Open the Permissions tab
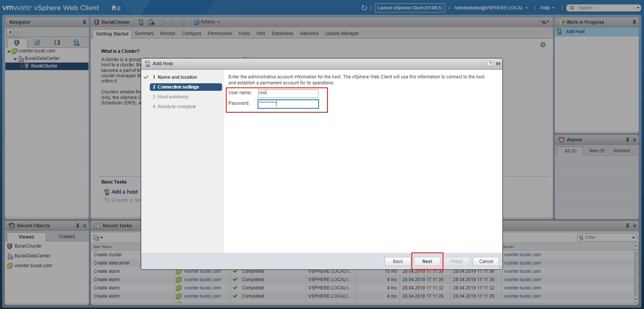 pos(220,34)
